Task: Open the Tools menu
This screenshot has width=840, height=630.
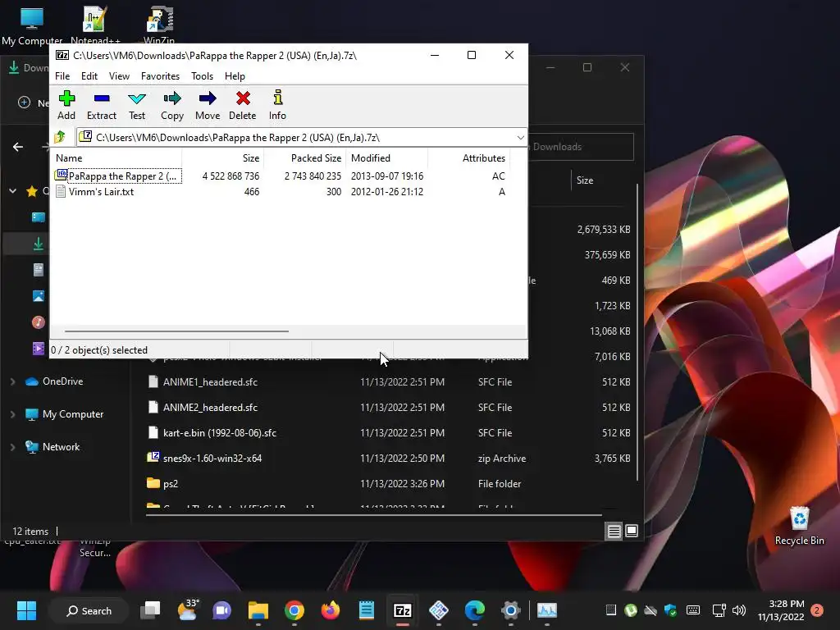Action: [202, 76]
